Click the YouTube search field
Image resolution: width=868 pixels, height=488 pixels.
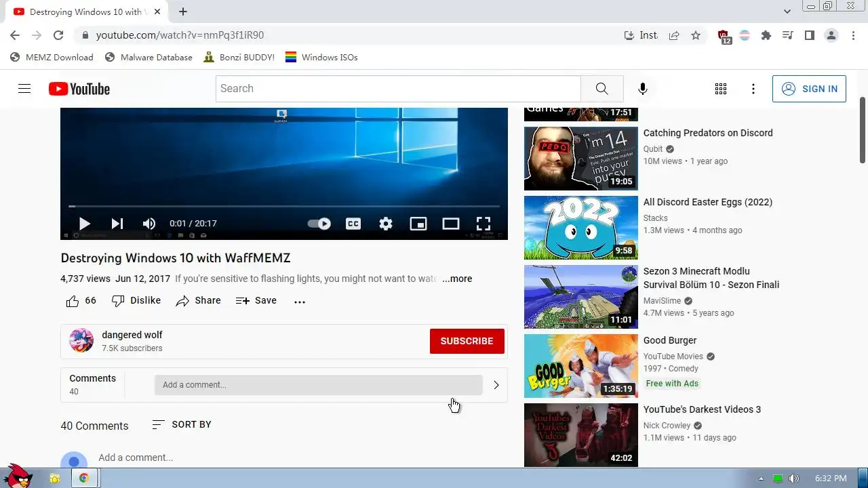coord(399,89)
